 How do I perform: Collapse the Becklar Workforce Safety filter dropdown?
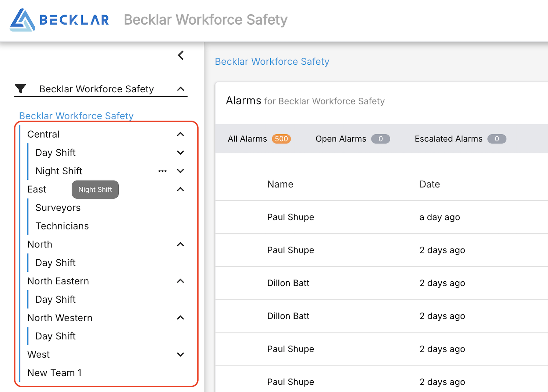[181, 89]
